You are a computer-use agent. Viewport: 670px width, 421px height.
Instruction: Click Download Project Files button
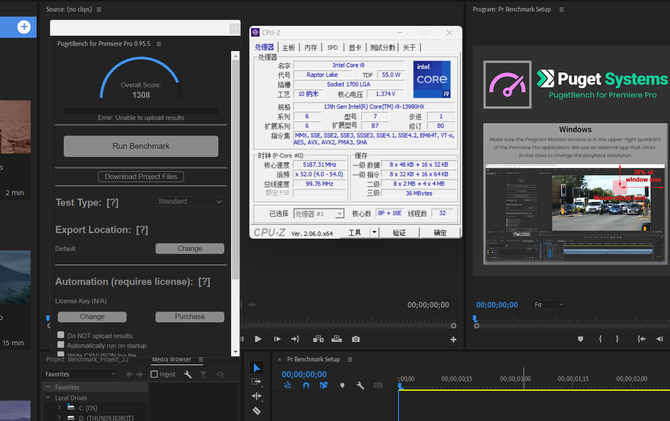(x=141, y=177)
